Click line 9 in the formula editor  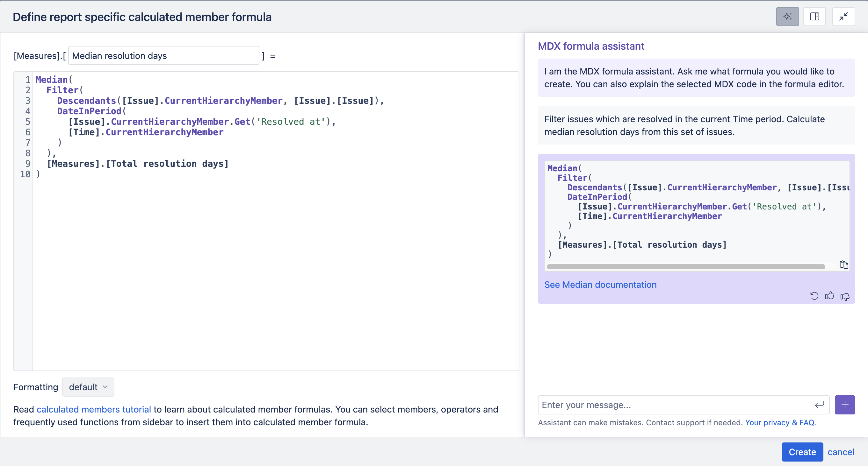[x=137, y=164]
